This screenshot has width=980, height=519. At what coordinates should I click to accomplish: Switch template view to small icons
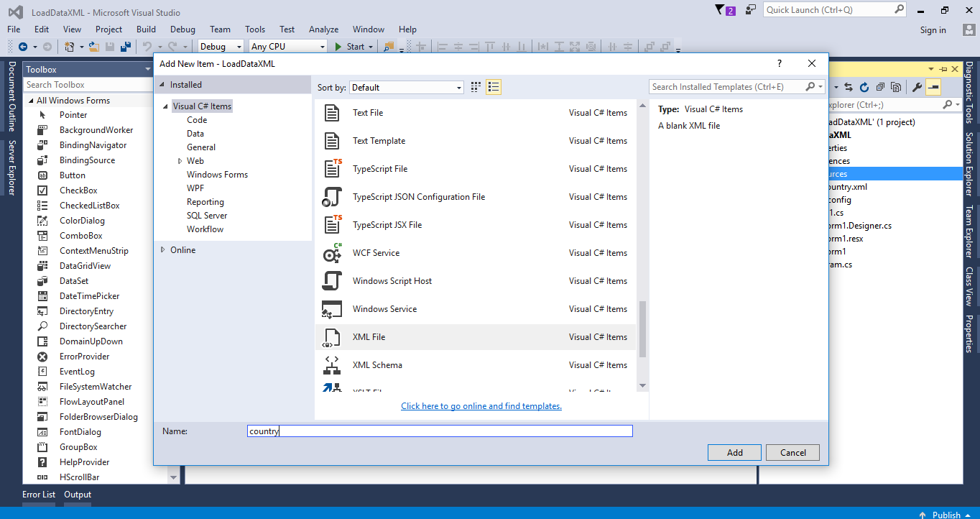click(x=476, y=87)
